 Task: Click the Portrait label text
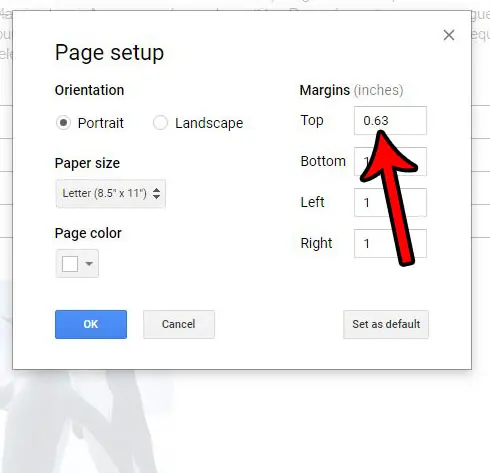tap(101, 123)
